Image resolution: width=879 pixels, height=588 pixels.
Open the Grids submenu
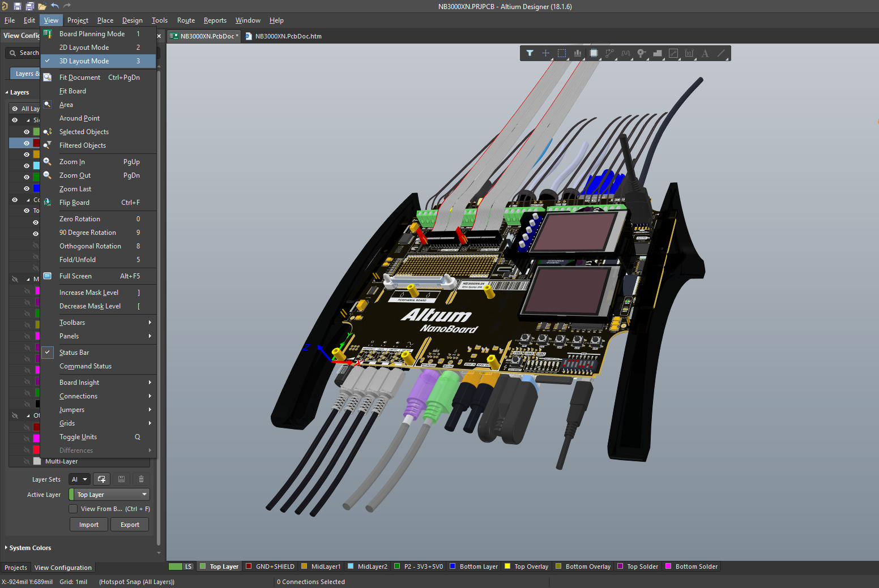[x=98, y=423]
